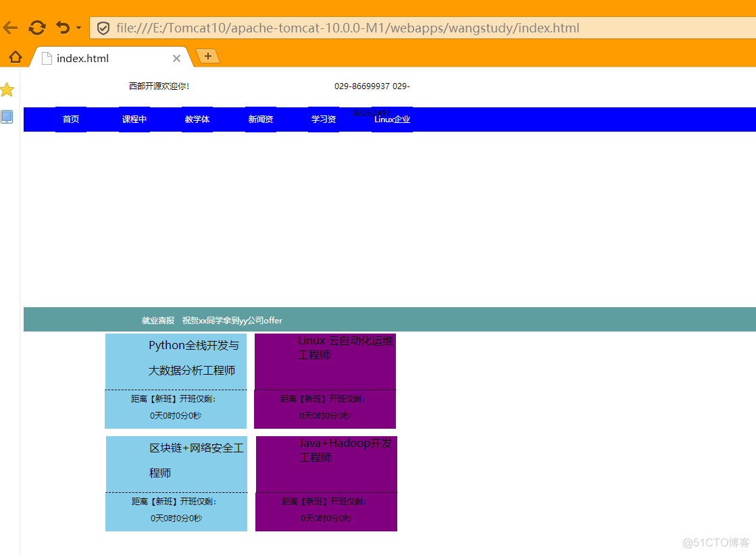Click the Java+Hadoop开发工程师 course card

326,483
